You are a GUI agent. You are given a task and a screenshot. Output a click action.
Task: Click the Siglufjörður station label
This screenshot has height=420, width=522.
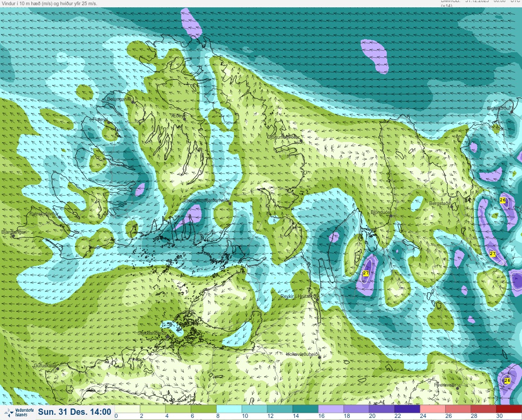coord(499,109)
